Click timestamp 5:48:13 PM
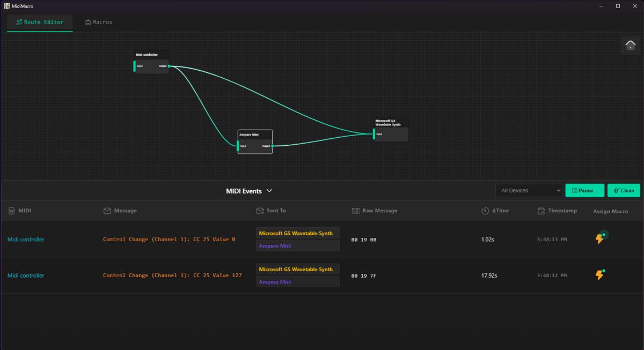 tap(552, 240)
